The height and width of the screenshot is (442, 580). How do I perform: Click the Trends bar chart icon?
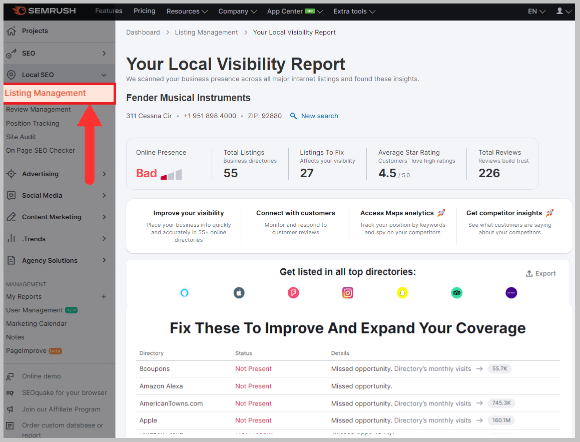pos(11,239)
